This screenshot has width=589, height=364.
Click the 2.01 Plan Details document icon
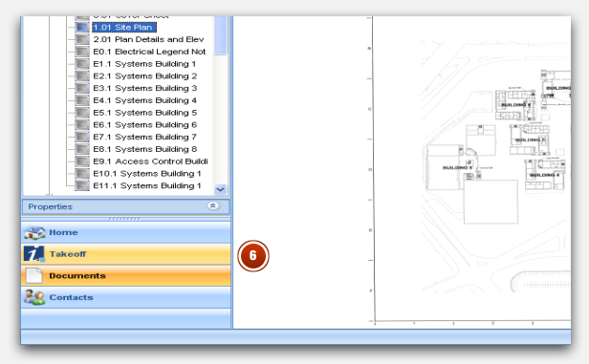pos(82,39)
